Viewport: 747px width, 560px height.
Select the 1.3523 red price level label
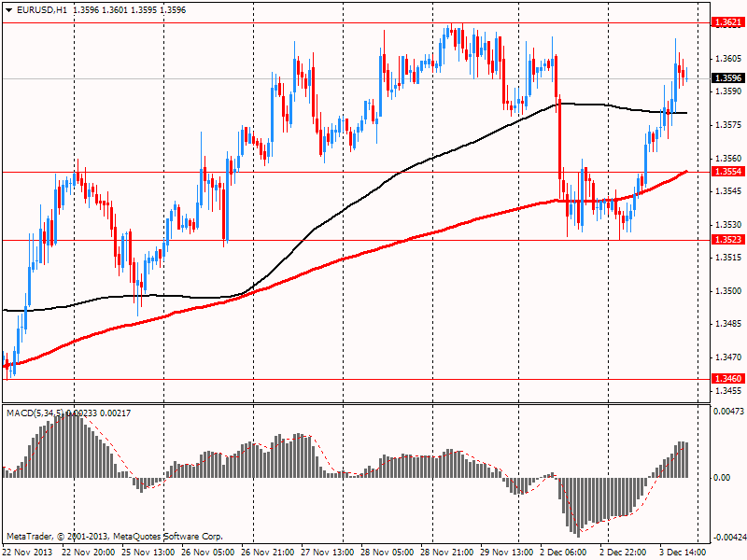coord(728,239)
